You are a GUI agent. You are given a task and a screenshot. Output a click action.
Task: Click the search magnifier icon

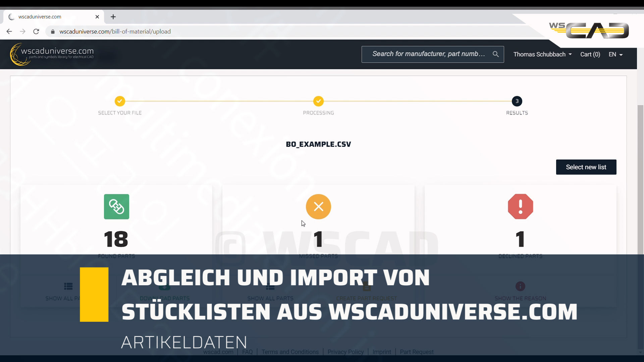496,54
